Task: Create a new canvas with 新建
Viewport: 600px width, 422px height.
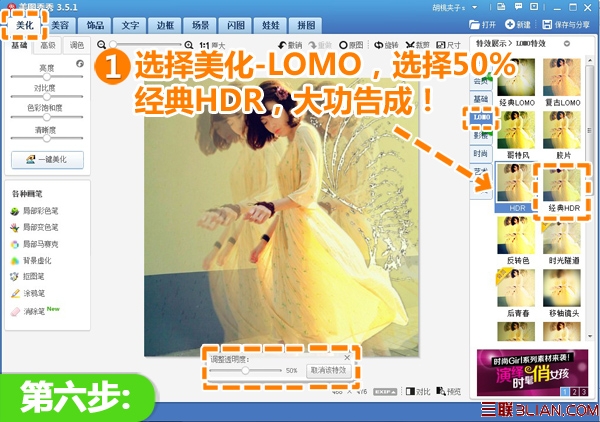Action: point(518,25)
